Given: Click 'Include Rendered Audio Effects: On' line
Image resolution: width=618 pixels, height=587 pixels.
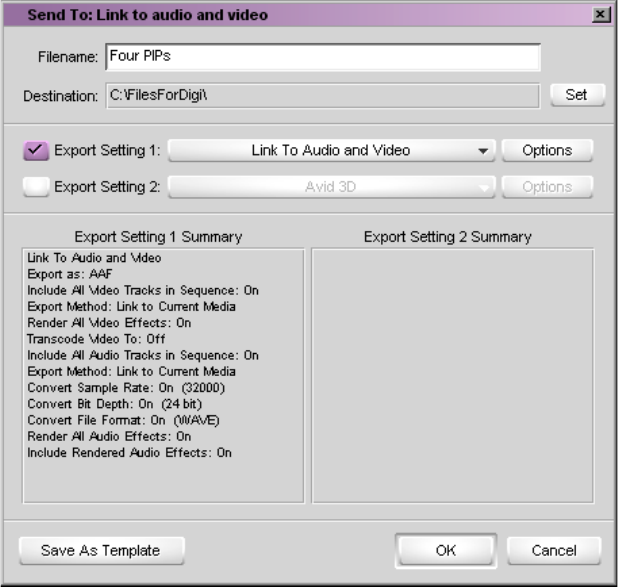Looking at the screenshot, I should point(129,453).
